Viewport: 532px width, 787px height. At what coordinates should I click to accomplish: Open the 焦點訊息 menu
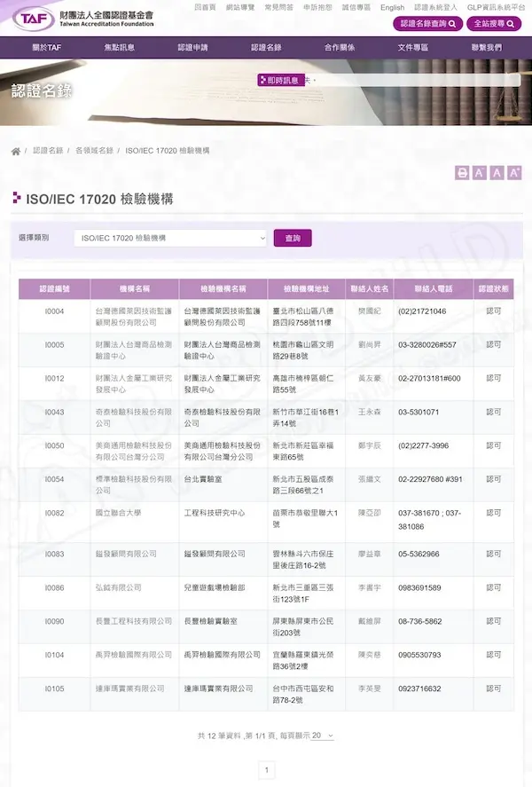(x=120, y=48)
